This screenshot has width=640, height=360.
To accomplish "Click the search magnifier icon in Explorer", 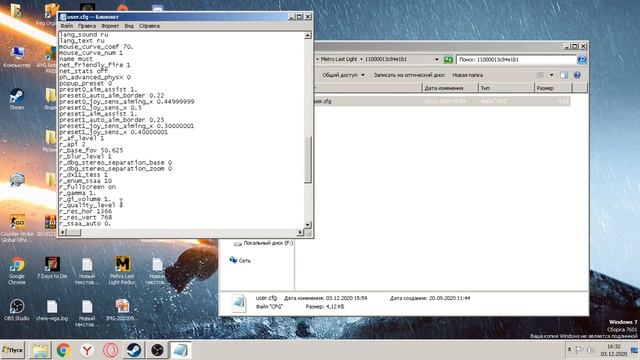I will (x=582, y=60).
